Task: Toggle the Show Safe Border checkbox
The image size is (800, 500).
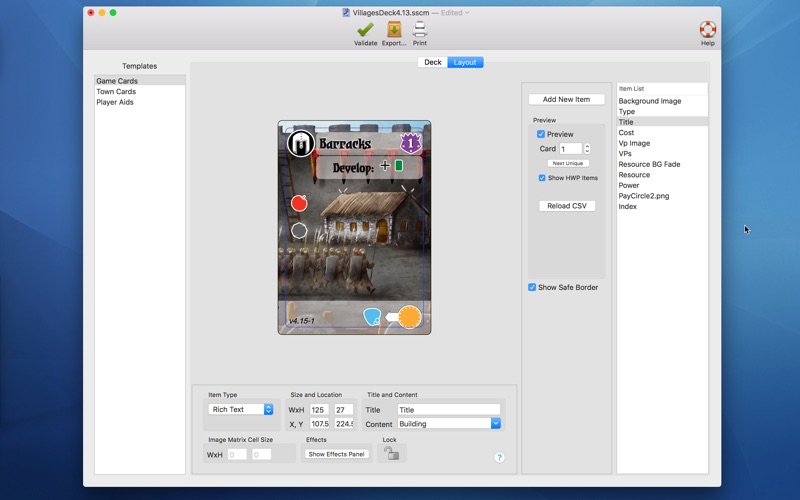Action: click(532, 287)
